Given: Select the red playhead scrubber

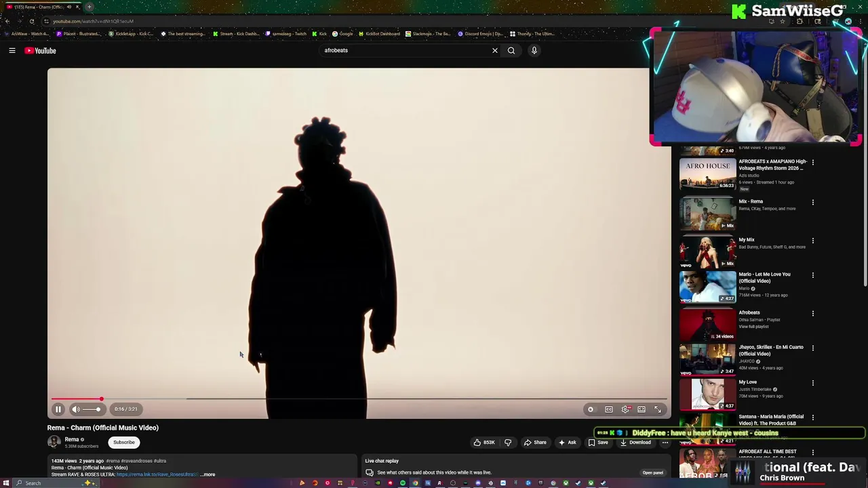Looking at the screenshot, I should click(101, 399).
